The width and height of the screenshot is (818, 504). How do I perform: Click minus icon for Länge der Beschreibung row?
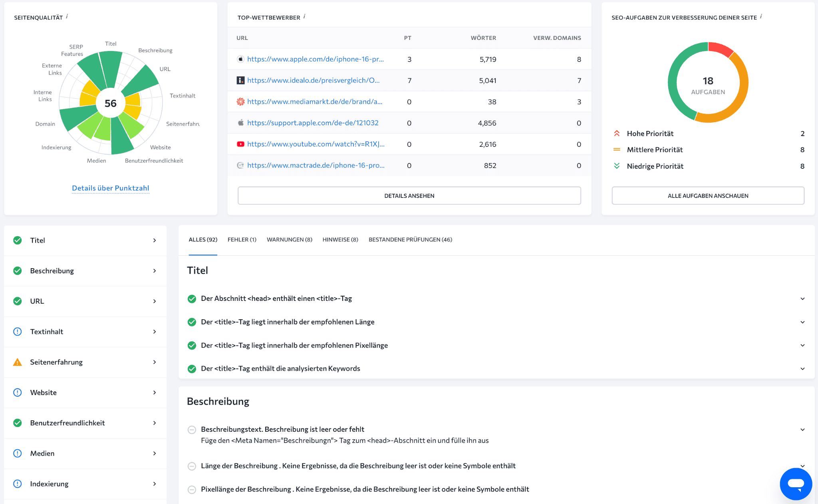coord(192,466)
